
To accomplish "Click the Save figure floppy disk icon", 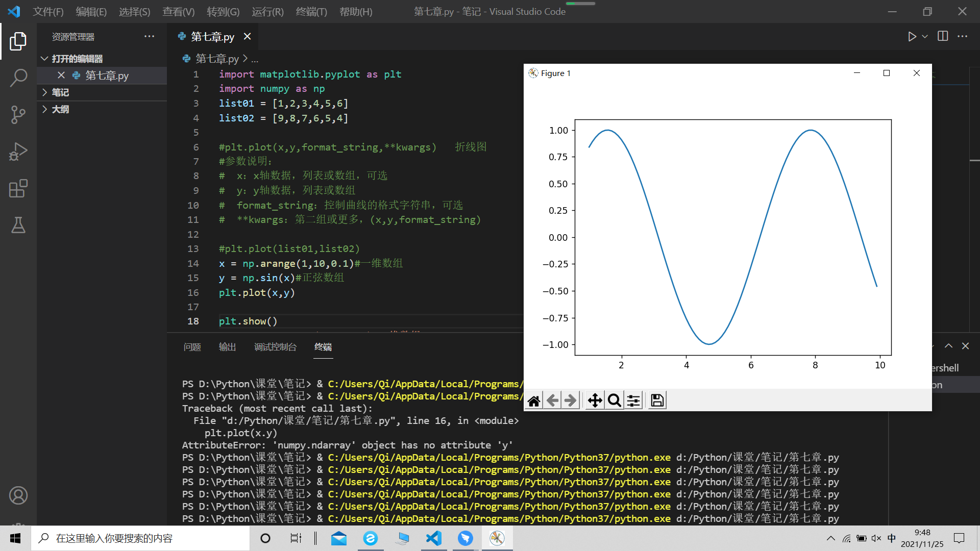I will pos(657,400).
